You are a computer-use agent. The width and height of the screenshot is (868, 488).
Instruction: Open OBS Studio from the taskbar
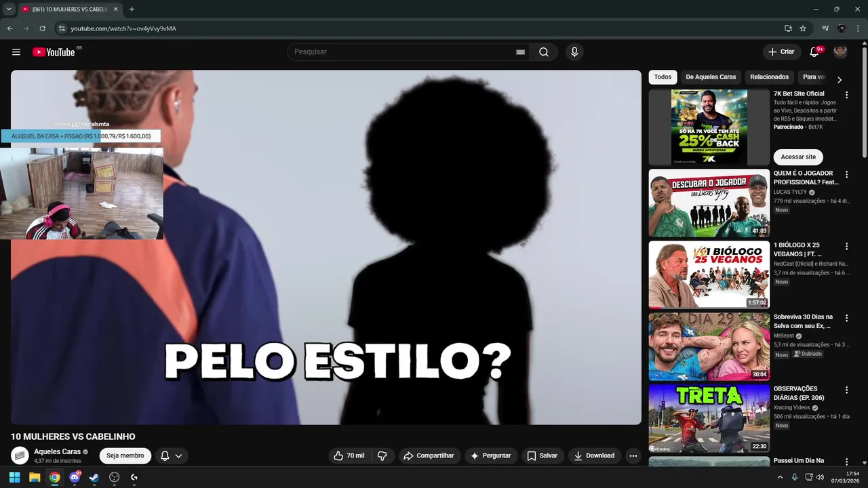point(115,477)
